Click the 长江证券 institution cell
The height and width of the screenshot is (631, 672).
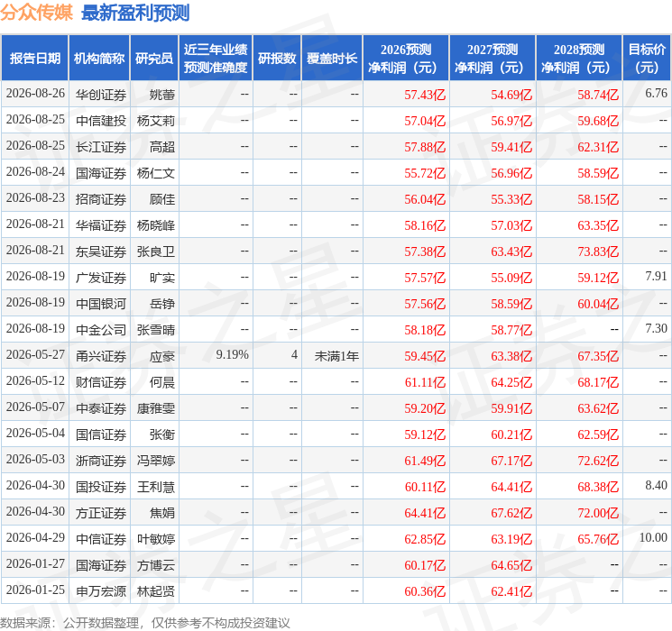tap(101, 147)
